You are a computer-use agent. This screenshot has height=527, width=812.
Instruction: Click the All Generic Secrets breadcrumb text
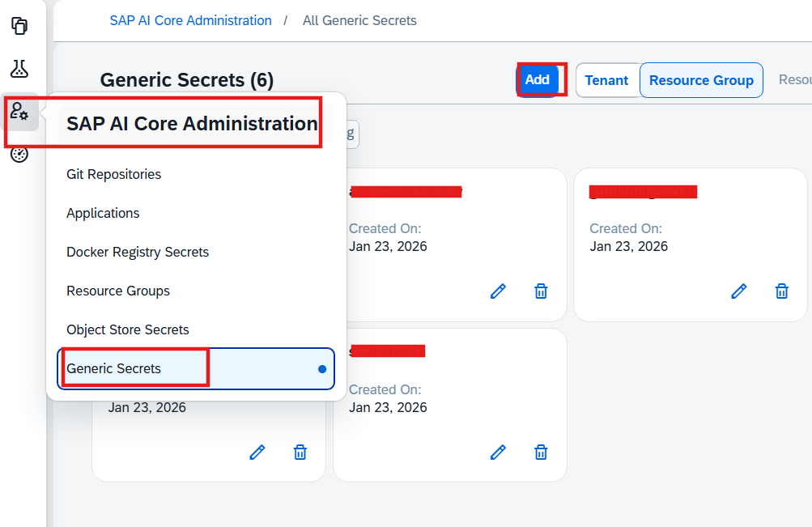(359, 21)
